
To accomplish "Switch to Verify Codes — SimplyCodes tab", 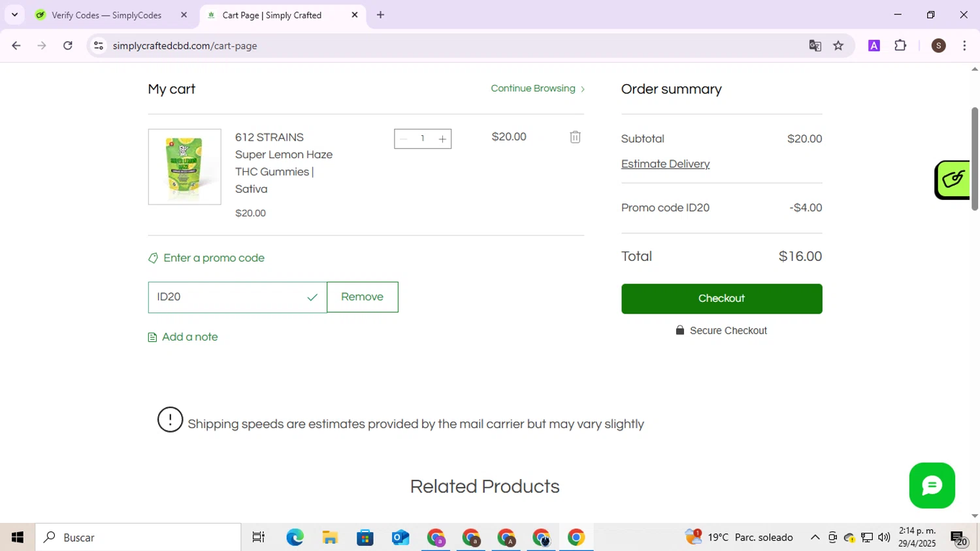I will click(x=106, y=15).
